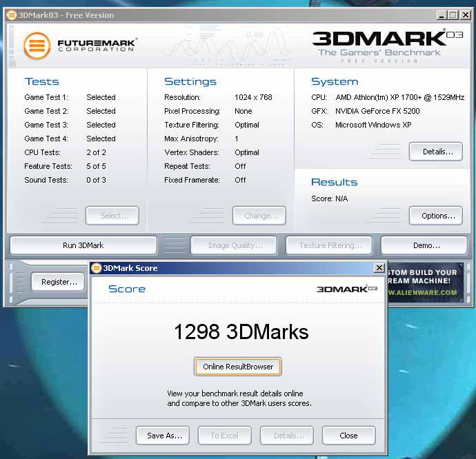Click the 'Game Test 1:' label
Viewport: 476px width, 459px height.
tap(46, 97)
